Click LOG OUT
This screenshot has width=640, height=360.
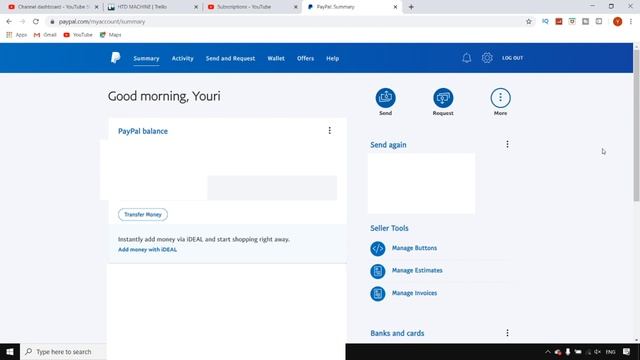point(512,58)
